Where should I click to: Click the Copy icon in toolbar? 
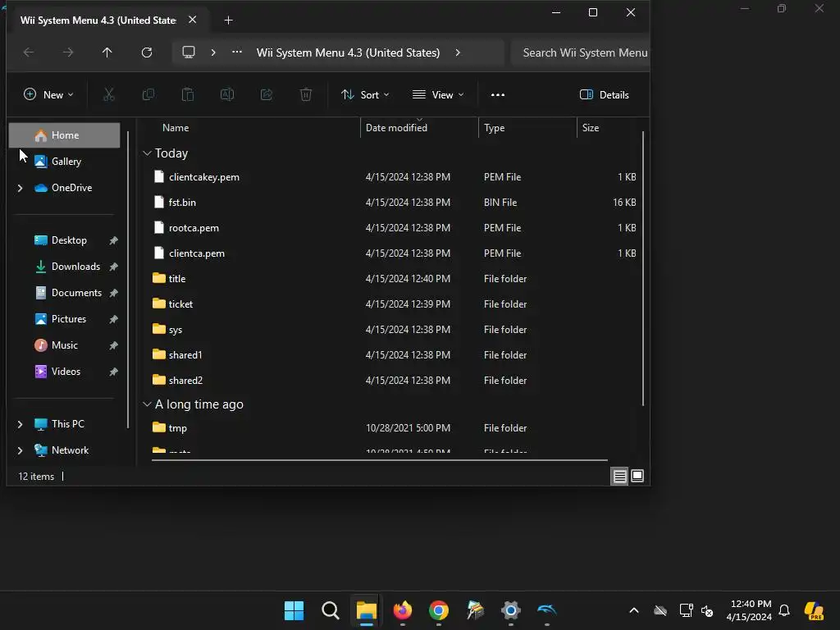pyautogui.click(x=148, y=95)
